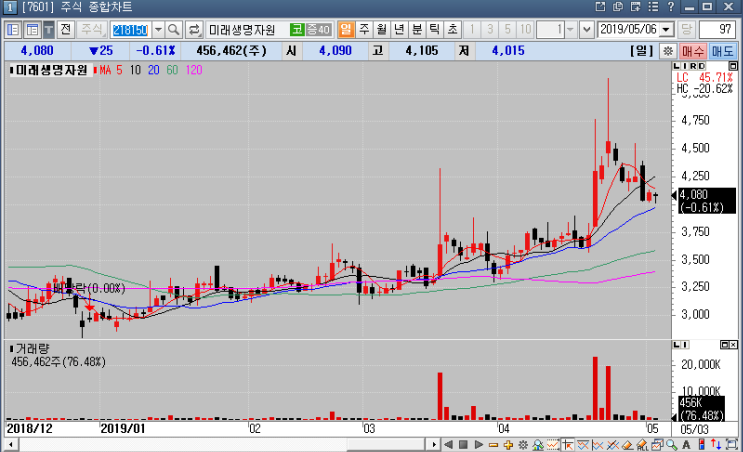Click the left panel layout icon
This screenshot has width=743, height=452.
coord(13,30)
